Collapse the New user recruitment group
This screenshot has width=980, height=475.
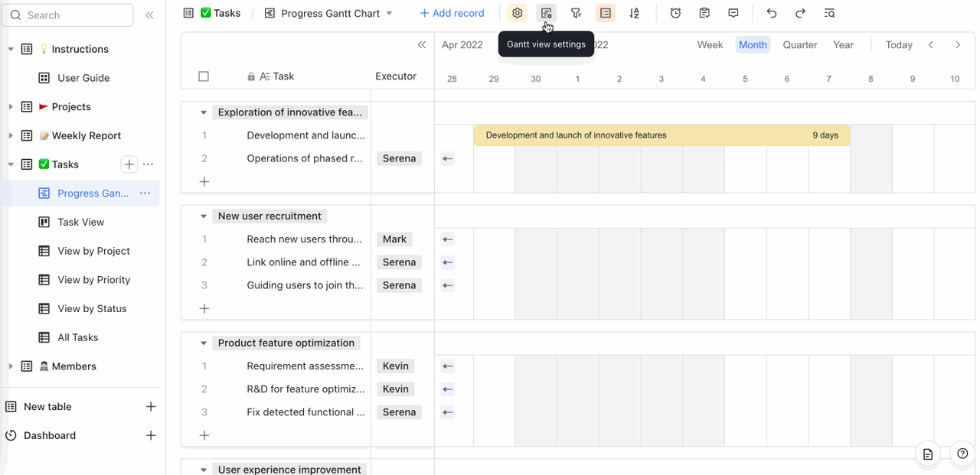204,216
